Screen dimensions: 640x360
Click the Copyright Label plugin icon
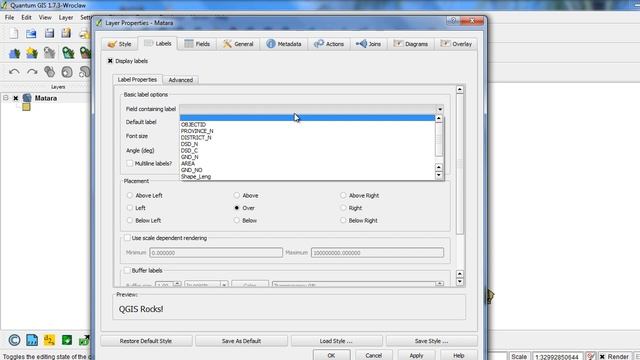14,340
